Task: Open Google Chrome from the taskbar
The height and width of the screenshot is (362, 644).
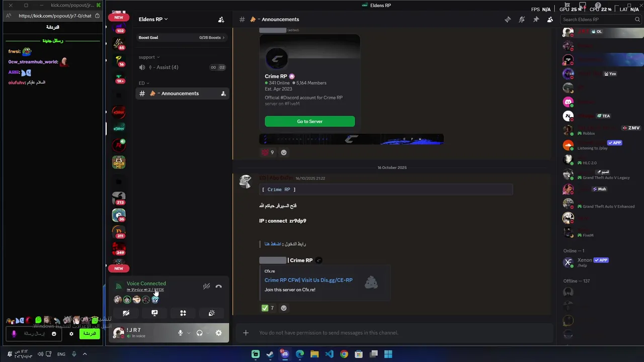Action: pyautogui.click(x=344, y=354)
